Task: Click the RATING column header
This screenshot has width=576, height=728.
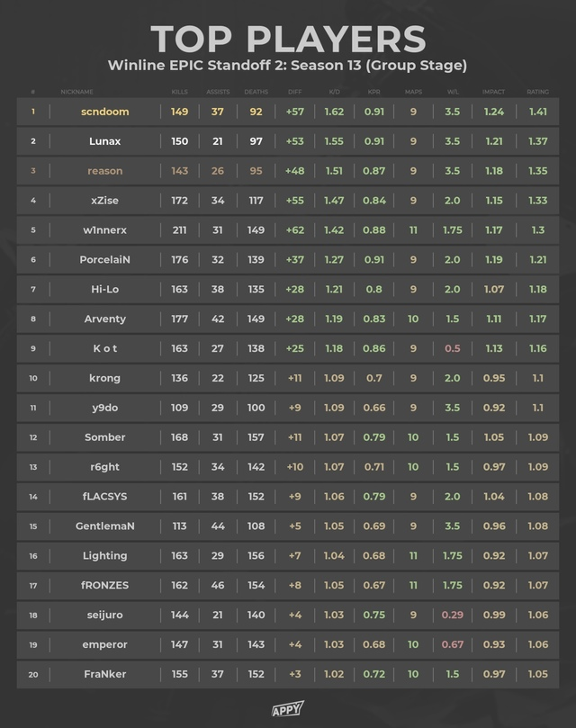Action: coord(538,92)
